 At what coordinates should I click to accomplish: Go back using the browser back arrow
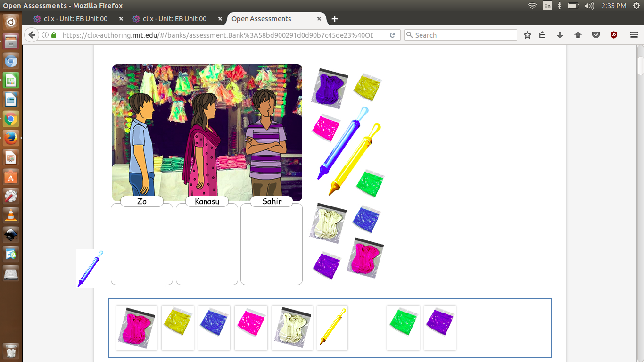32,35
